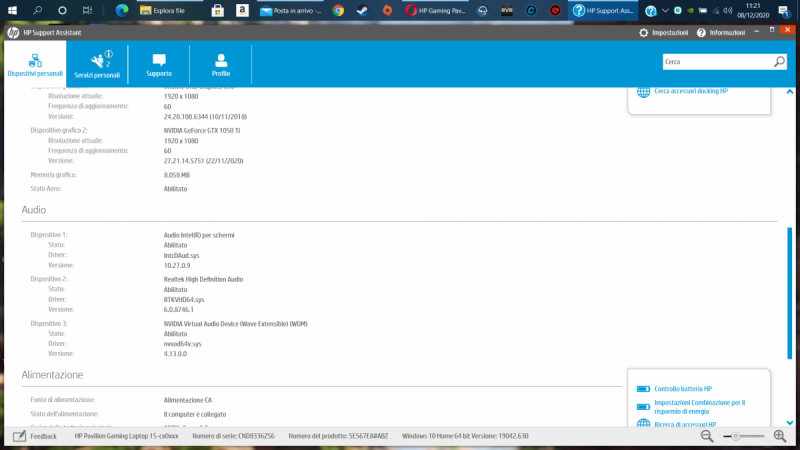The image size is (800, 450).
Task: Select the Numero di serie status entry
Action: (x=233, y=436)
